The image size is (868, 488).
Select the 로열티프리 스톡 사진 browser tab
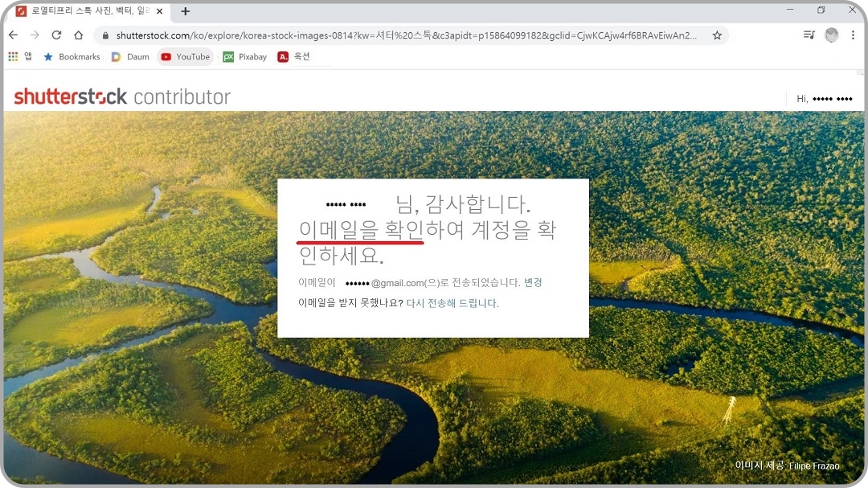88,12
